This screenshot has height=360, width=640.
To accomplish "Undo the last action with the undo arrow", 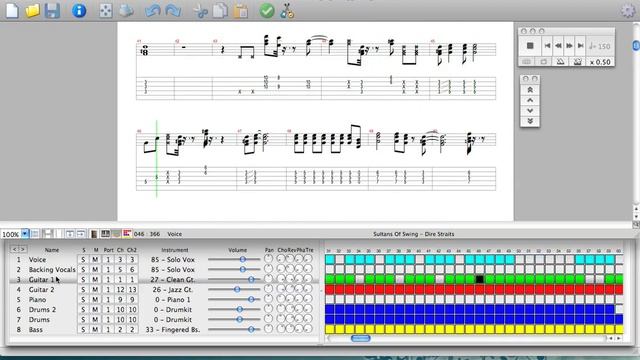I will [153, 11].
